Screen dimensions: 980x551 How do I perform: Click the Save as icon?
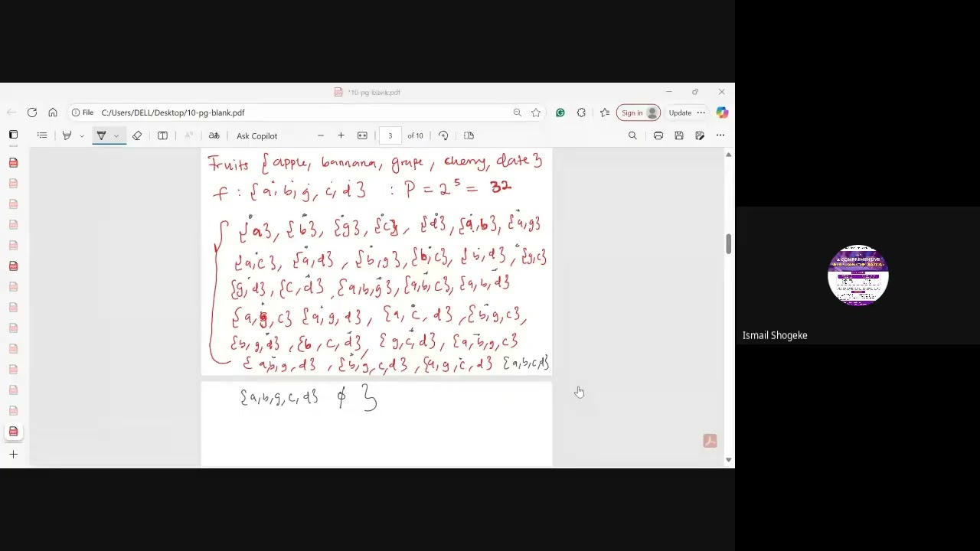tap(700, 135)
